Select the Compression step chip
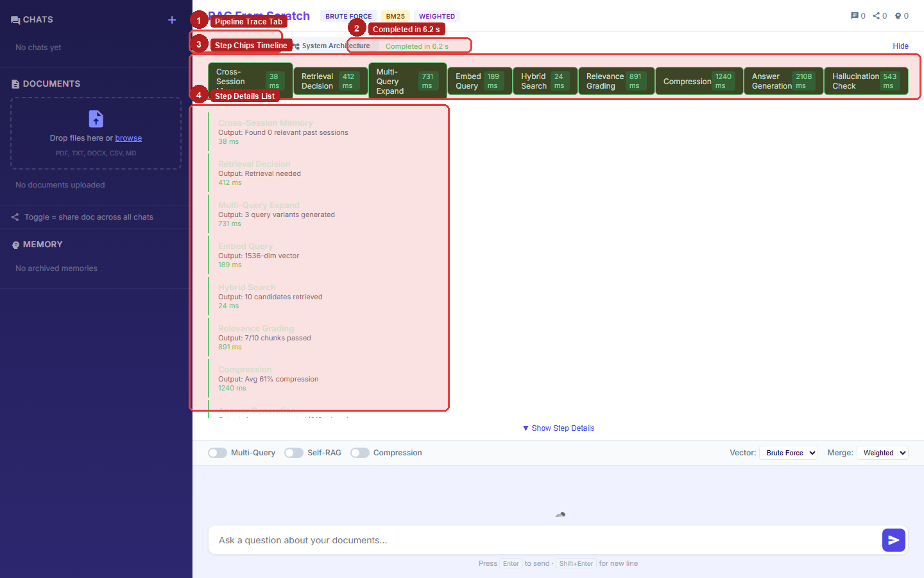924x578 pixels. tap(699, 81)
